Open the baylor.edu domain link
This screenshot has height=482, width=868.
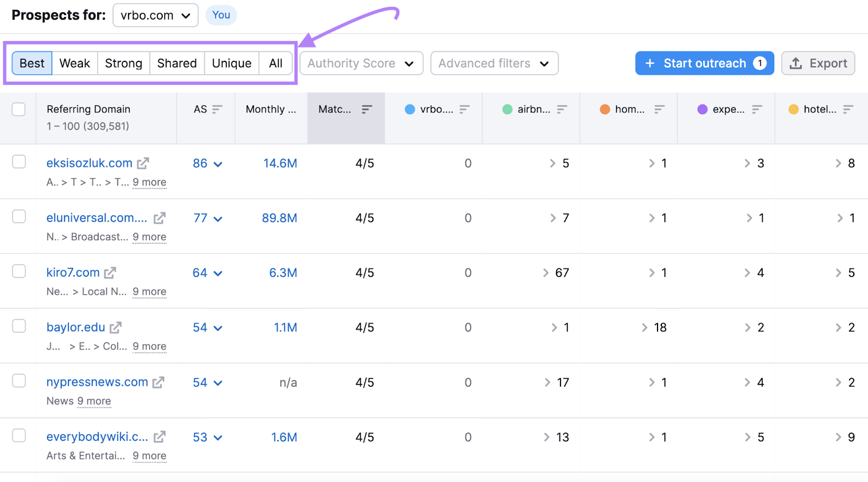click(76, 328)
